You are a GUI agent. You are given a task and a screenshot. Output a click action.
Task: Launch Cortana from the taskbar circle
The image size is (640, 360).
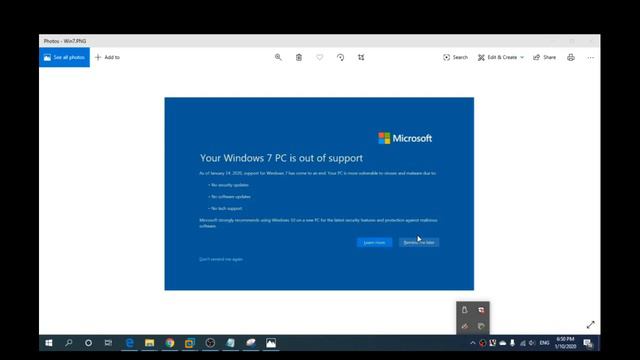point(89,343)
